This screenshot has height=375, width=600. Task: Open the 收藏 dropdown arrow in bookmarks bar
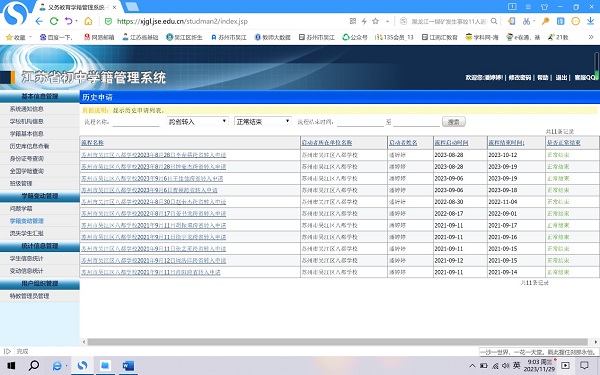tap(30, 37)
